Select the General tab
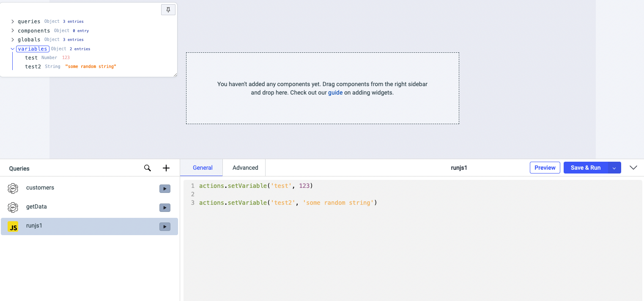The width and height of the screenshot is (644, 301). point(203,168)
